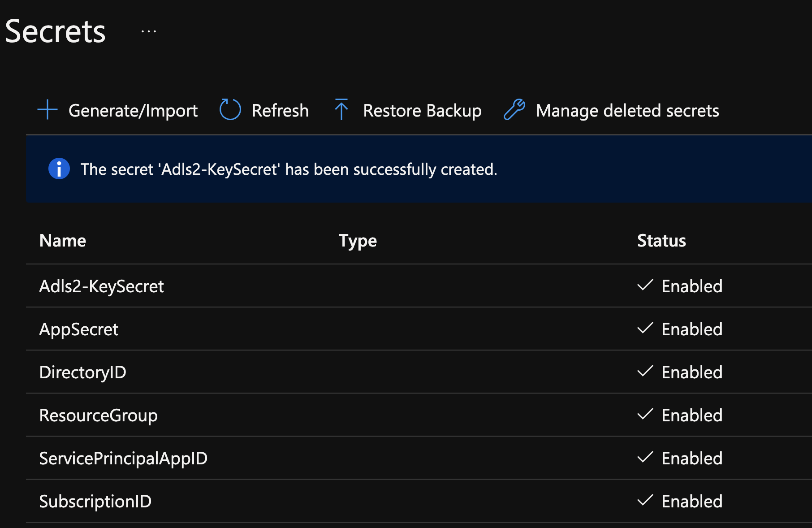Select the DirectoryID secret row
Screen dimensions: 812x528
pos(83,372)
